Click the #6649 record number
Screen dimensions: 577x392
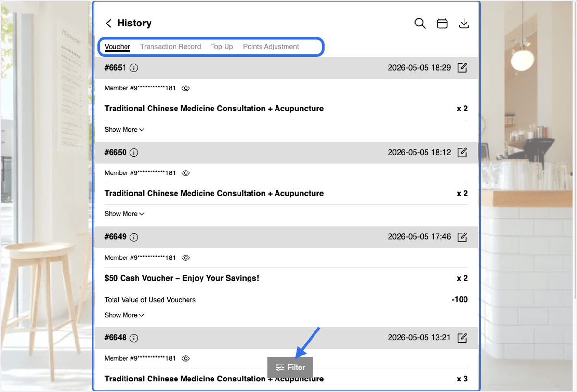click(x=115, y=237)
